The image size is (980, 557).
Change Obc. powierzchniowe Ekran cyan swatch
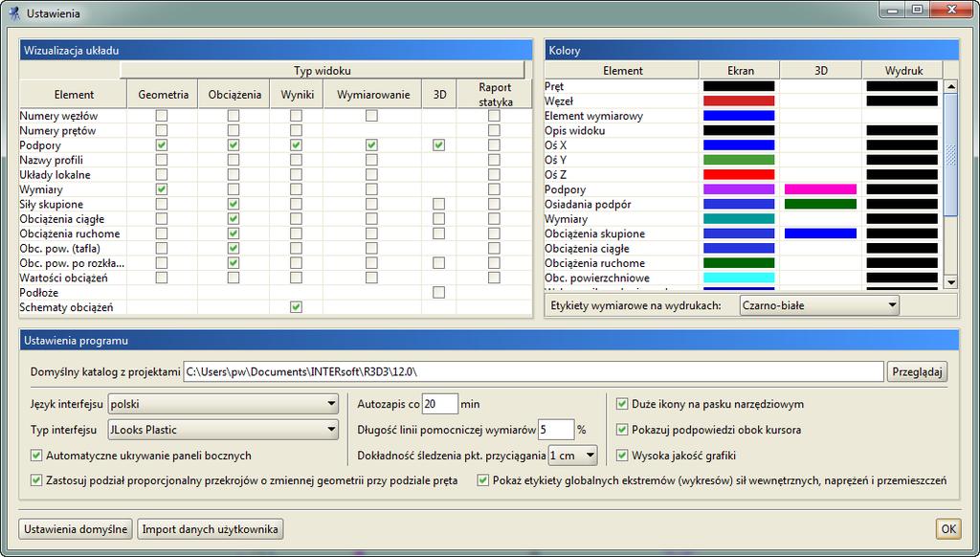[x=739, y=278]
